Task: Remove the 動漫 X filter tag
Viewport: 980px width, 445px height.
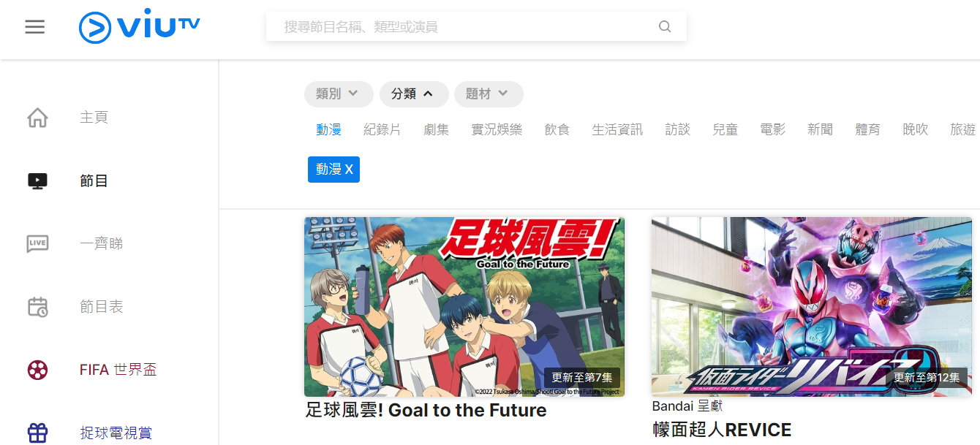Action: pyautogui.click(x=333, y=170)
